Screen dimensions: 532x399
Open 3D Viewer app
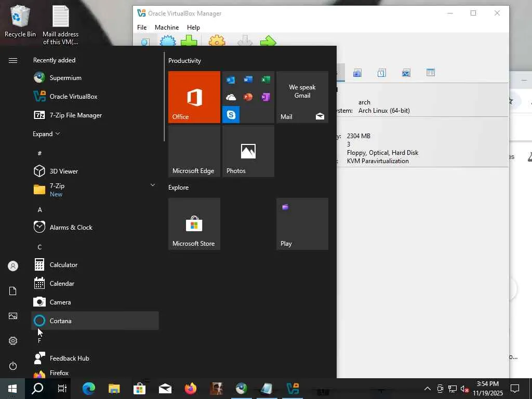coord(95,171)
